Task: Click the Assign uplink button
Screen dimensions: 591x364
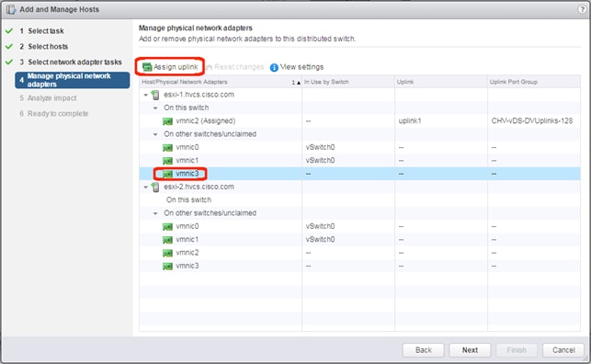Action: 170,67
